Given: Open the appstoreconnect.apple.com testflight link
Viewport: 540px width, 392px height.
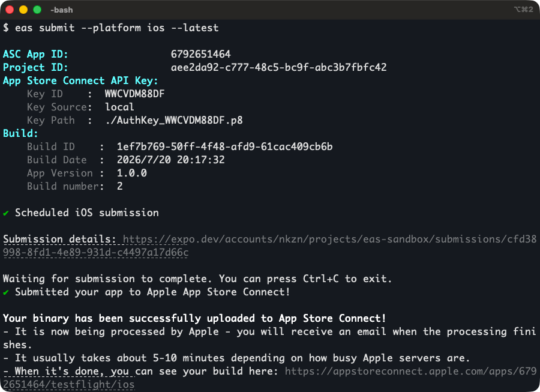Looking at the screenshot, I should point(269,378).
